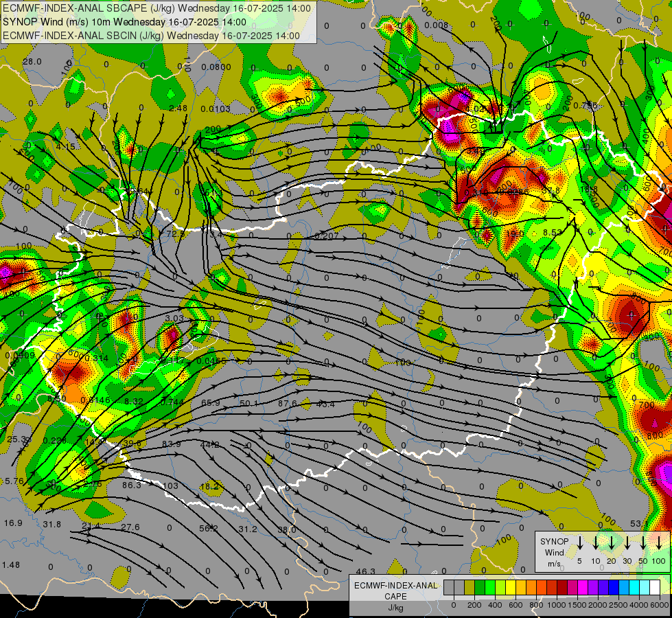Viewport: 672px width, 618px height.
Task: Click the SBCIN title line in header
Action: pyautogui.click(x=151, y=36)
